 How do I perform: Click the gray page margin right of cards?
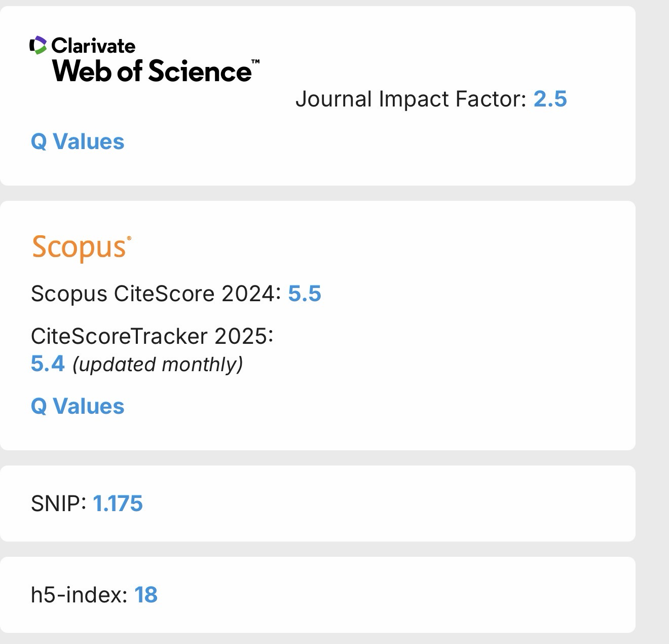tap(653, 325)
